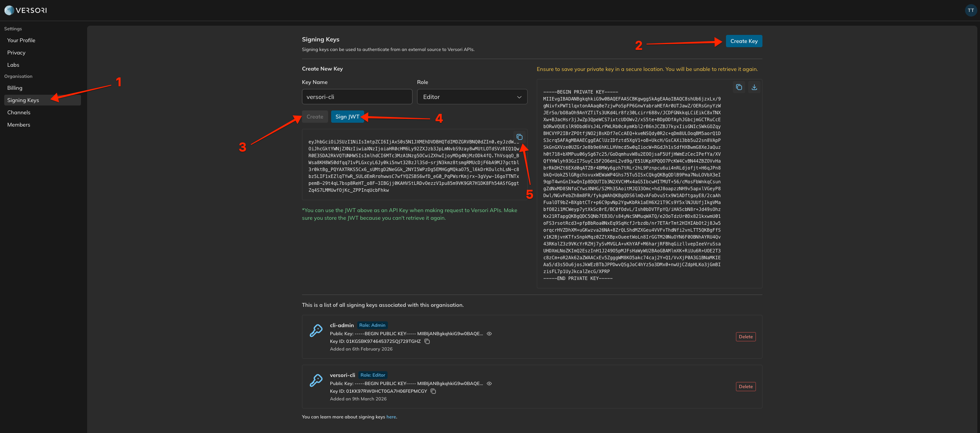The height and width of the screenshot is (433, 980).
Task: Copy the cli-admin Key ID
Action: tap(427, 341)
